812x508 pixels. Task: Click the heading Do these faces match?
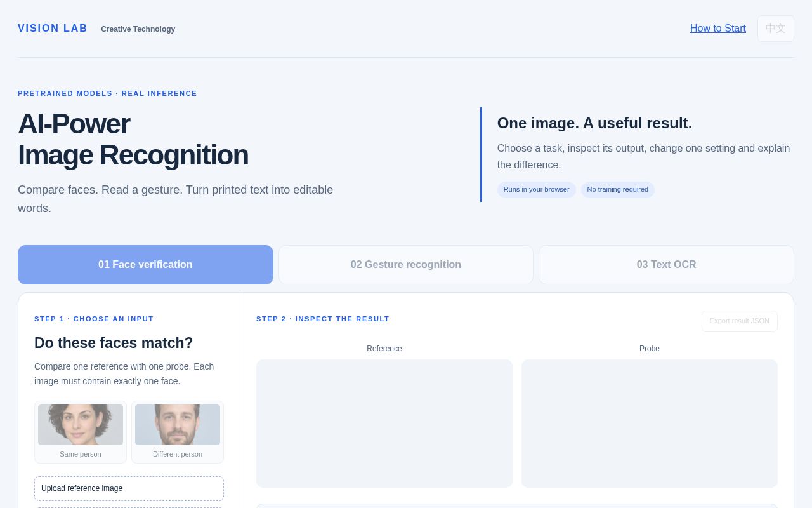(114, 343)
